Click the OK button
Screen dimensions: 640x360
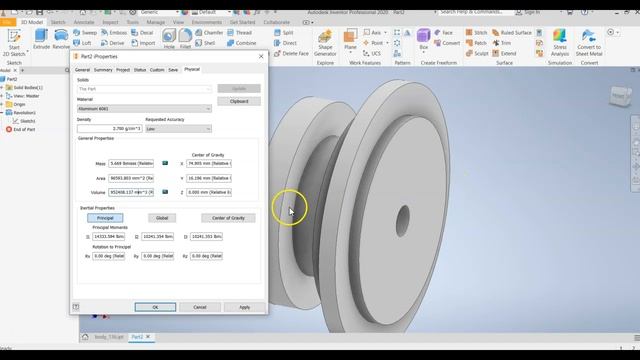(x=155, y=307)
